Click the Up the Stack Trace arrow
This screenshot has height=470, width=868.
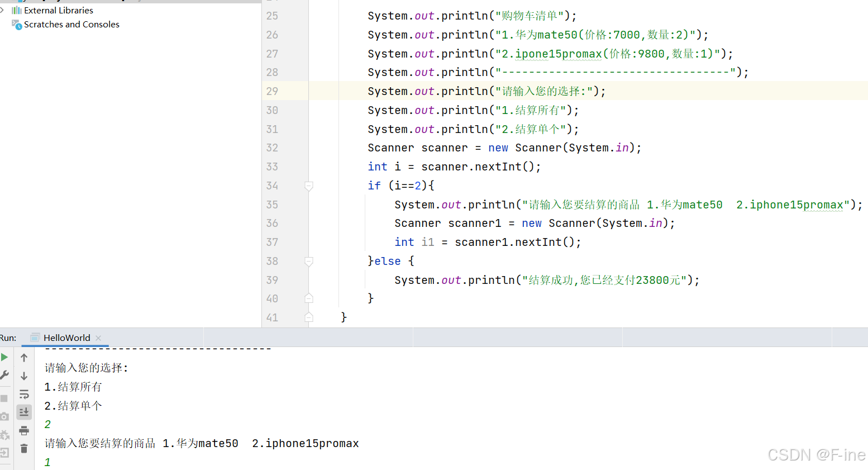[23, 358]
